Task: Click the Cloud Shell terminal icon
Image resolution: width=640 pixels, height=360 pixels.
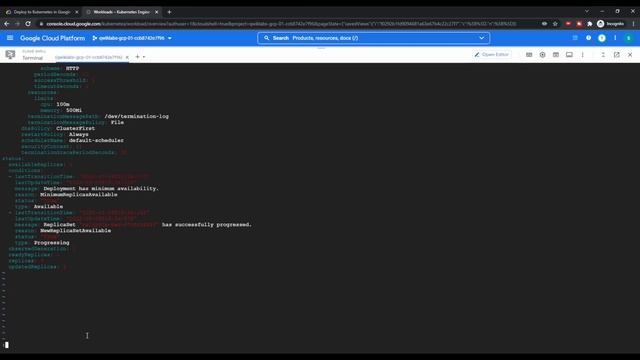Action: 10,54
